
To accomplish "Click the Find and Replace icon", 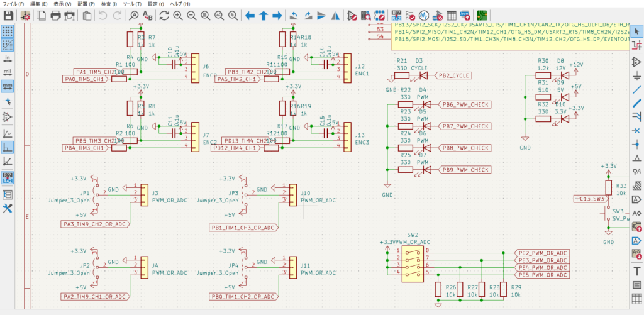I will (x=149, y=15).
